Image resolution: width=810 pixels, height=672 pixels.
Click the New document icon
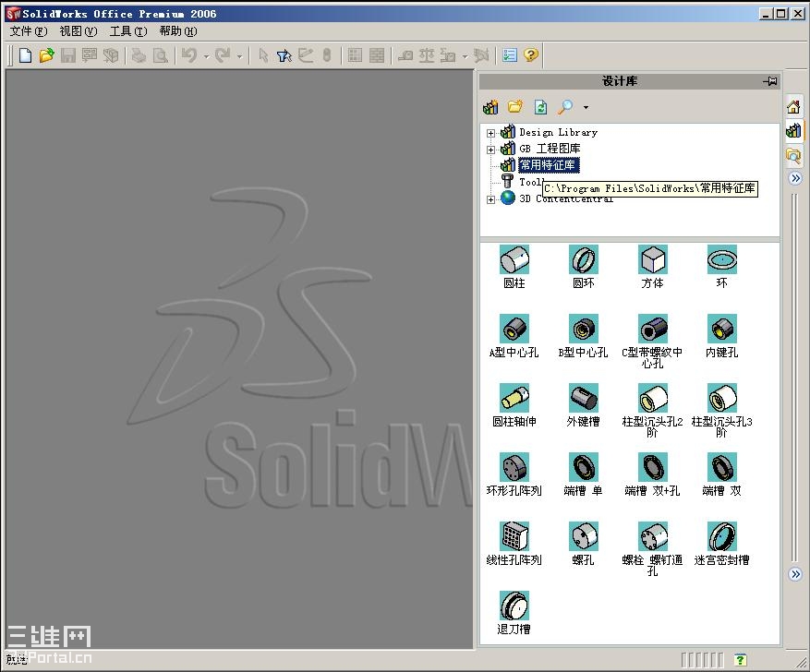pos(25,55)
